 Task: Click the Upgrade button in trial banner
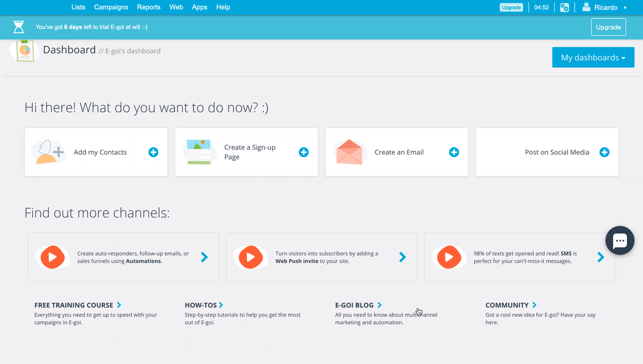(608, 27)
